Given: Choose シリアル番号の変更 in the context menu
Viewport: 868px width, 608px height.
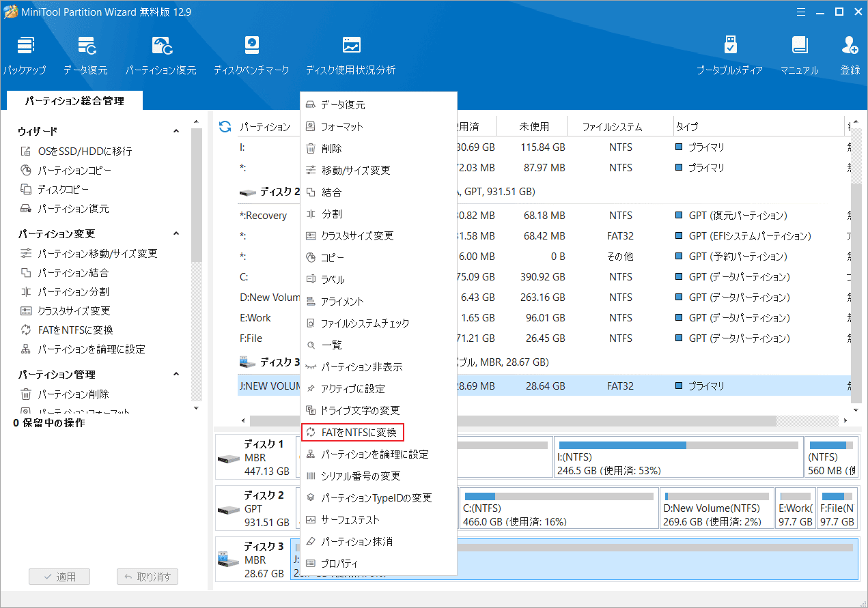Looking at the screenshot, I should (378, 476).
